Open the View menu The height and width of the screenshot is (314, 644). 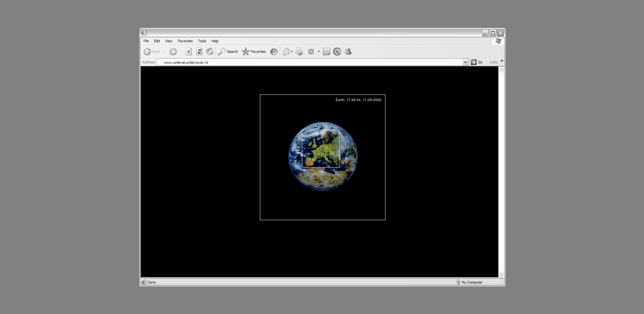(169, 41)
